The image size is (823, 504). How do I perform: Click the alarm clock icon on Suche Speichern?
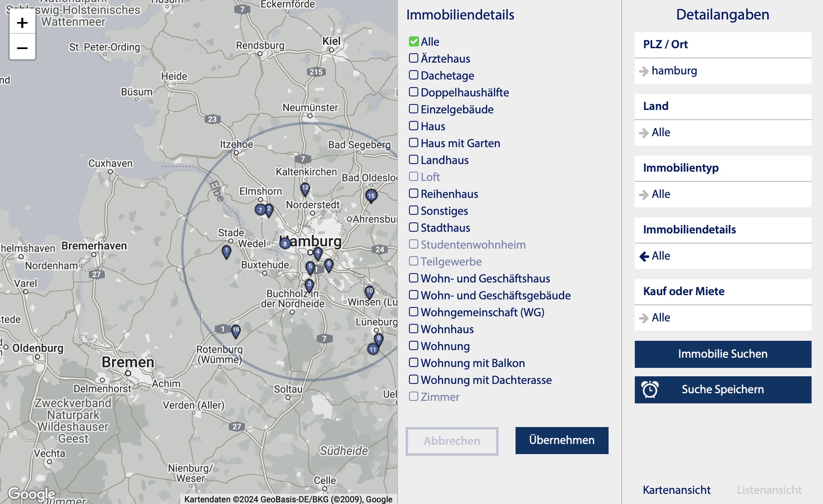pos(650,389)
